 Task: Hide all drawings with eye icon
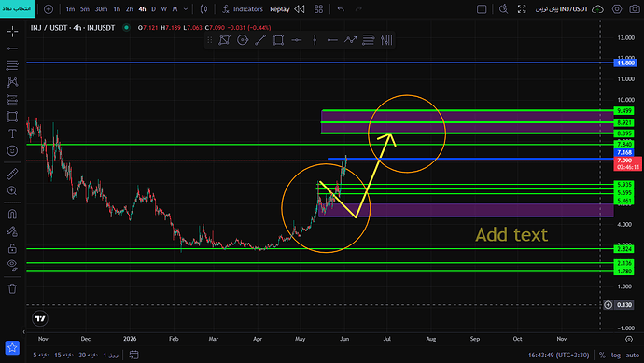tap(12, 265)
